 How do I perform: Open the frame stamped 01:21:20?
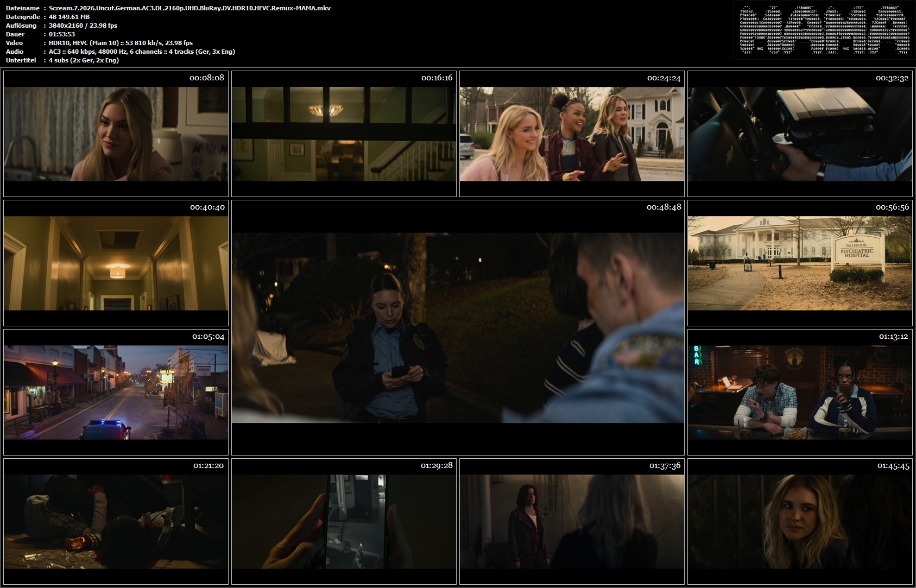click(x=116, y=521)
